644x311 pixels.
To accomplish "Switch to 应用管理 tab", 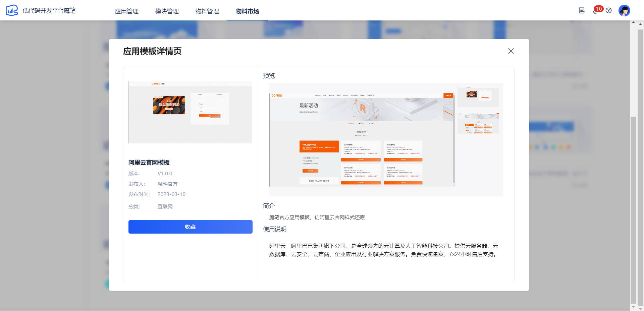I will coord(127,11).
